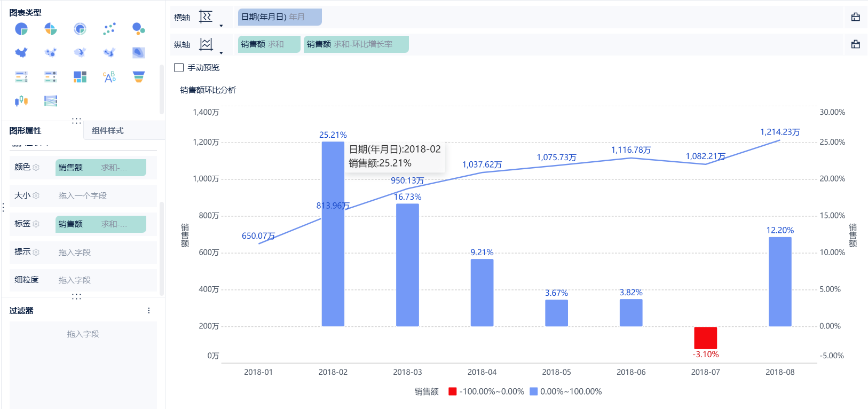This screenshot has height=409, width=868.
Task: Open the 销售额 求和-环比增长率 field pill
Action: [356, 44]
